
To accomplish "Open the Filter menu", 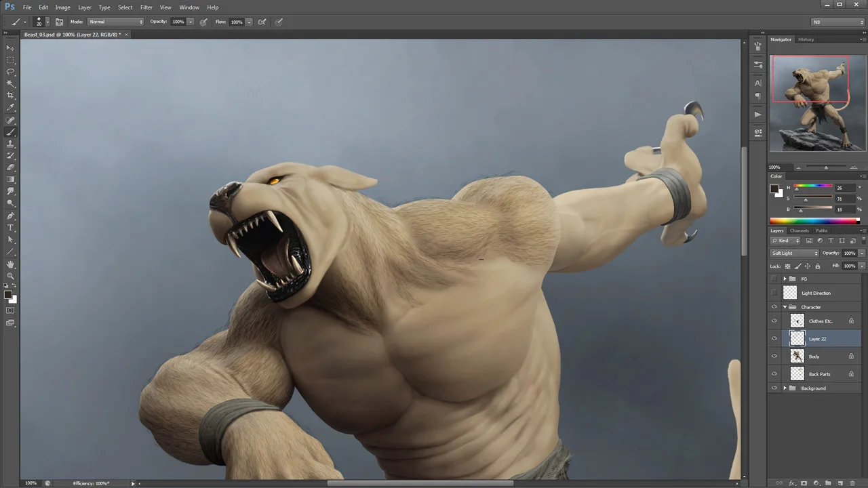I will coord(146,7).
